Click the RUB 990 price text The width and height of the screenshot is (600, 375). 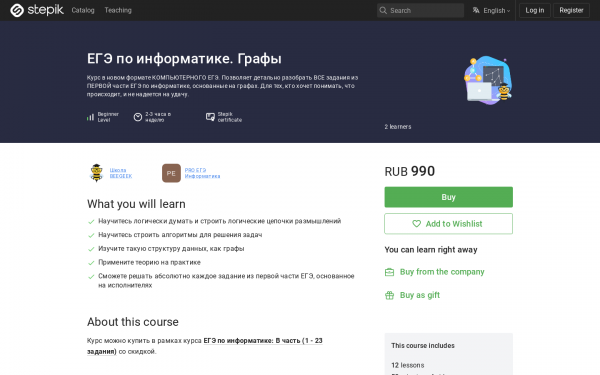click(409, 171)
